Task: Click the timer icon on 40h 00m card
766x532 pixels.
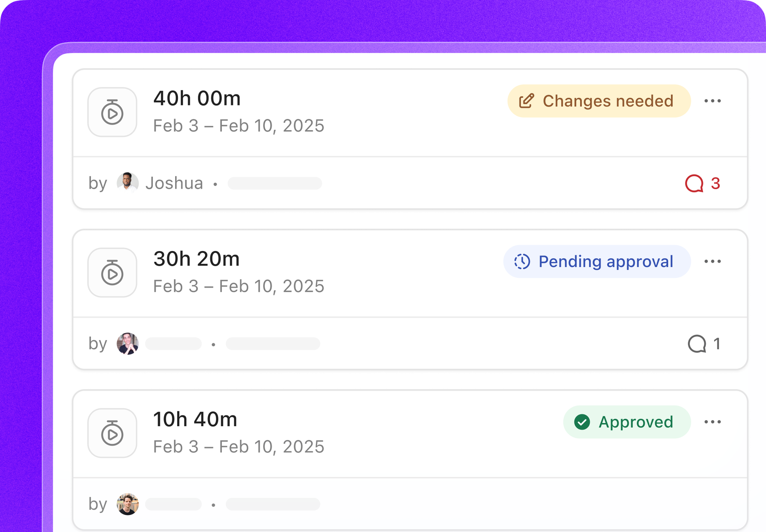Action: click(112, 112)
